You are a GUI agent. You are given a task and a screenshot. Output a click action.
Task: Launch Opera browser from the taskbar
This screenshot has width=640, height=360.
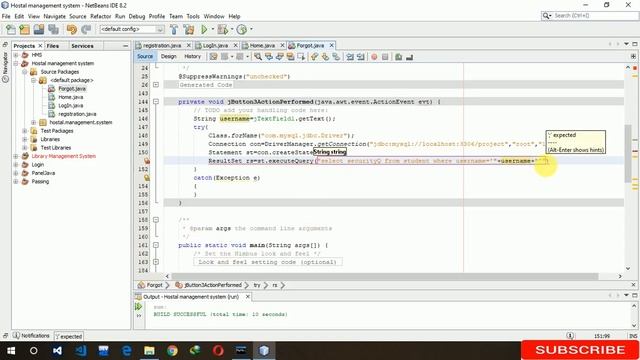[x=218, y=351]
